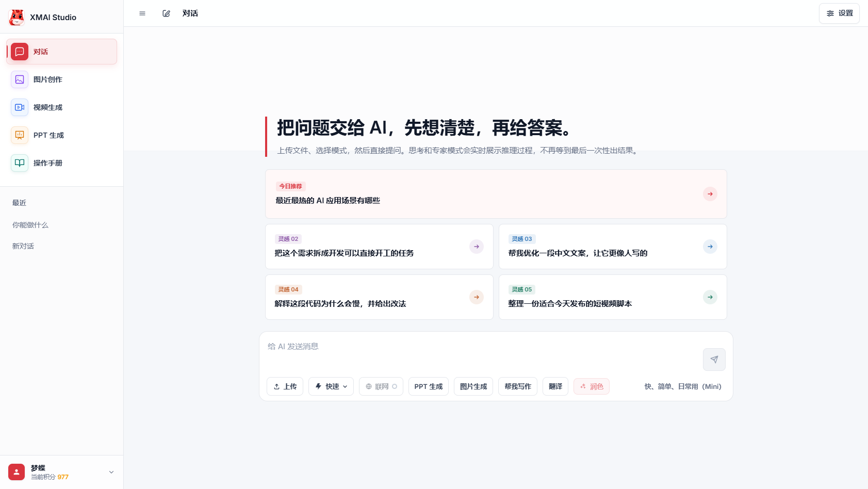Toggle the 润色 polish option

[592, 386]
